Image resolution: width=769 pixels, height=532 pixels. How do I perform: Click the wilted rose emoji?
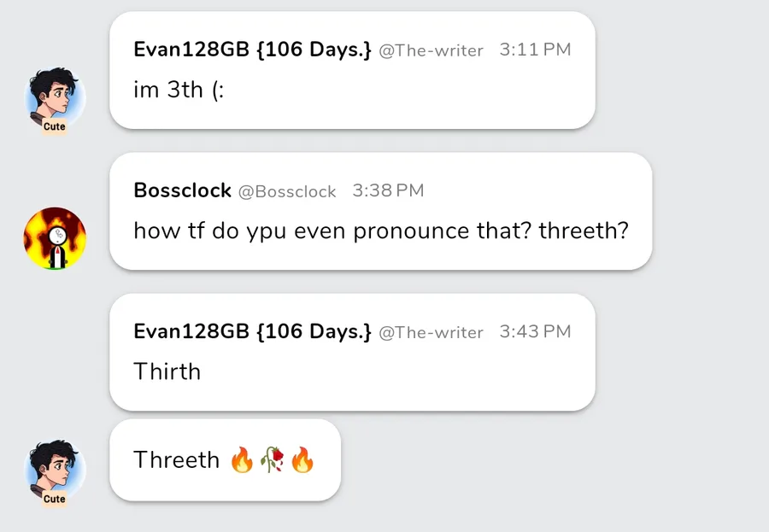(x=272, y=461)
